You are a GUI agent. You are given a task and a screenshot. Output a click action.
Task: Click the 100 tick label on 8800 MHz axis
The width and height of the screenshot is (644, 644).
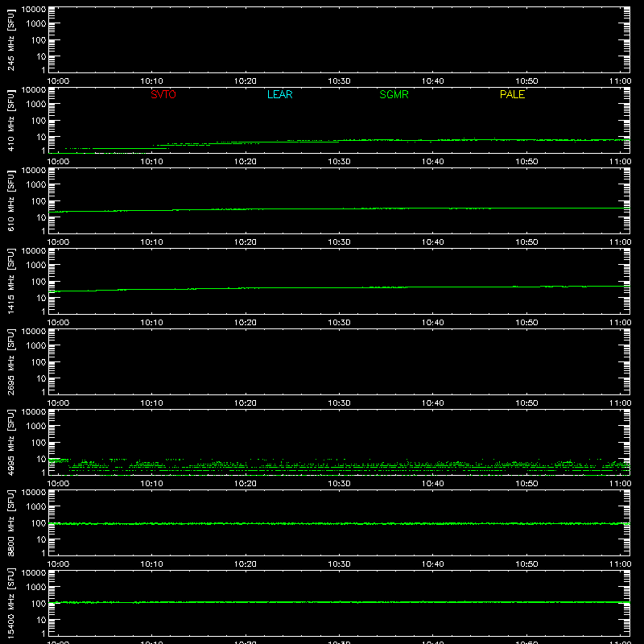(39, 523)
